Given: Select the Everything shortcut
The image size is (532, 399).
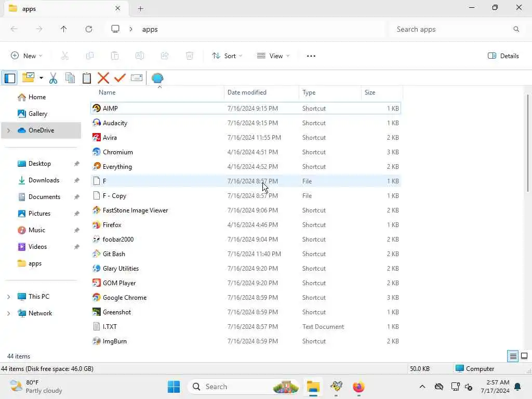Looking at the screenshot, I should [246, 167].
